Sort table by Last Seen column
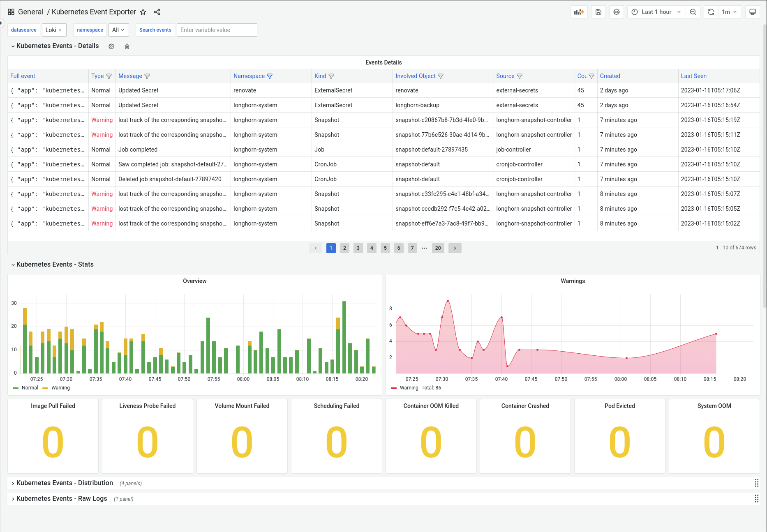767x532 pixels. 693,76
